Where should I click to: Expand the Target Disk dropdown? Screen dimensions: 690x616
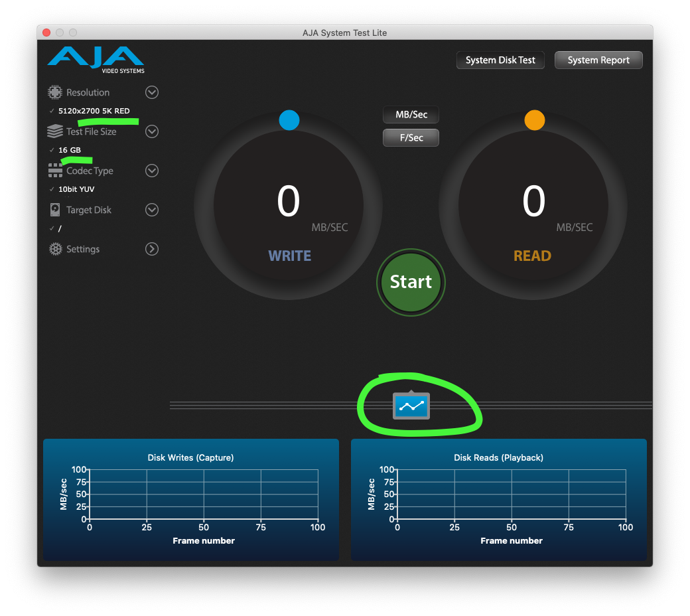click(x=152, y=210)
